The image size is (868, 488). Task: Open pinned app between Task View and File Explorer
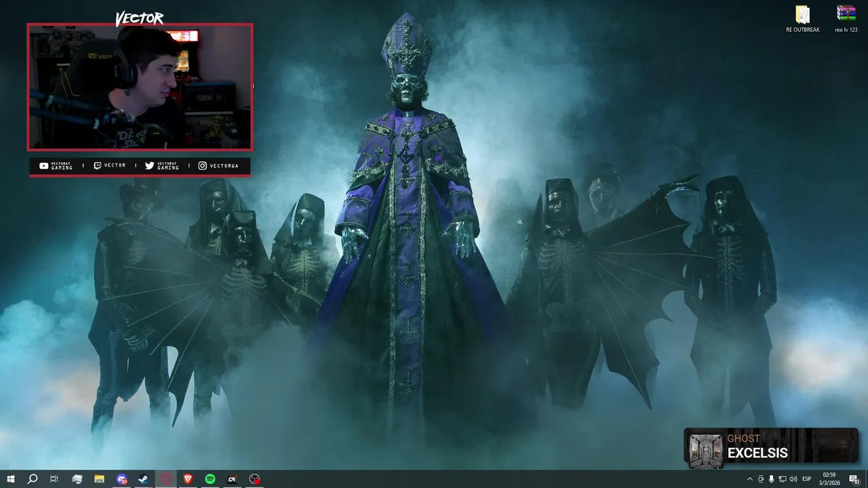tap(77, 479)
